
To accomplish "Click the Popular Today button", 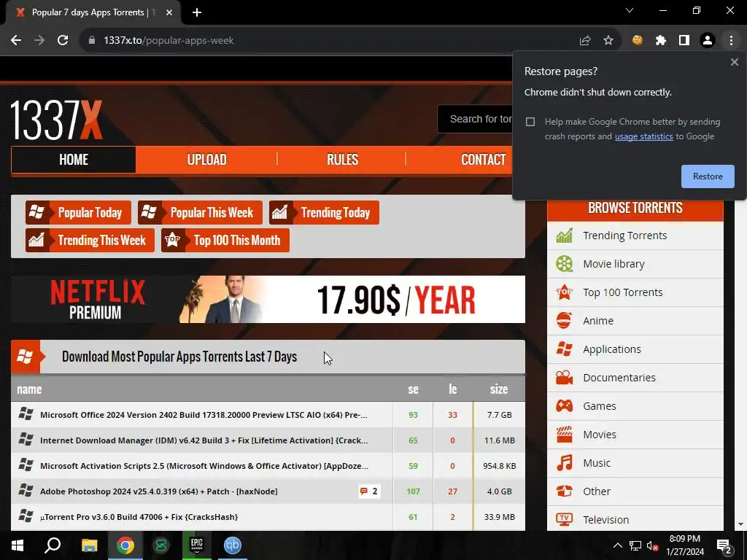I will point(78,212).
